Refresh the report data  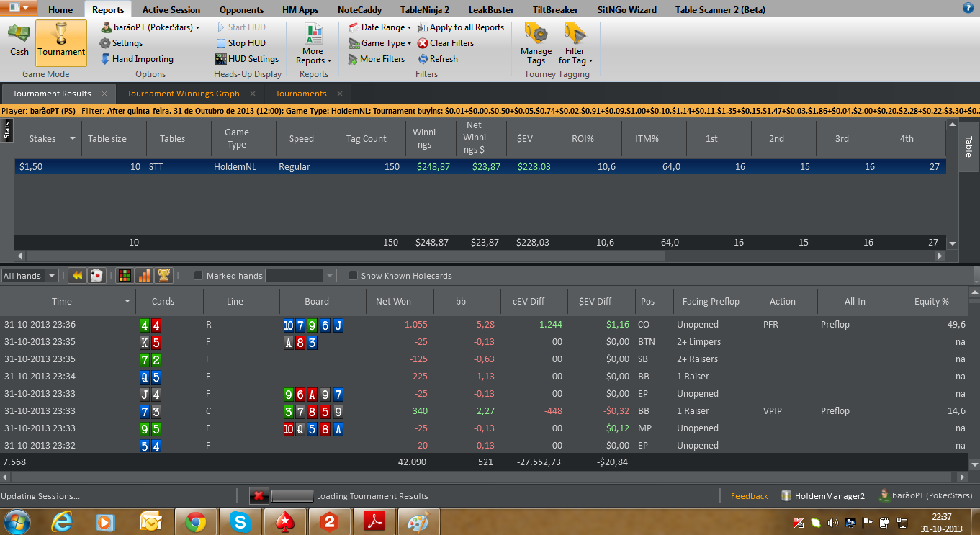pyautogui.click(x=437, y=59)
